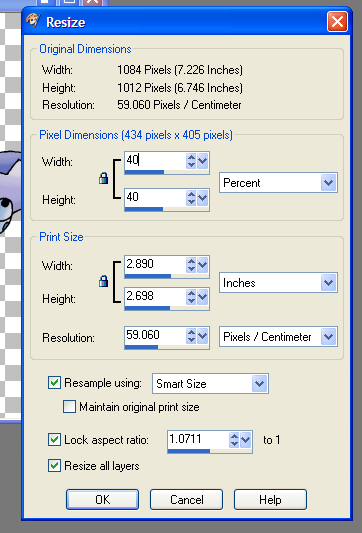This screenshot has height=533, width=362.
Task: Click spinner arrows of Pixel Dimensions Height
Action: [x=191, y=198]
